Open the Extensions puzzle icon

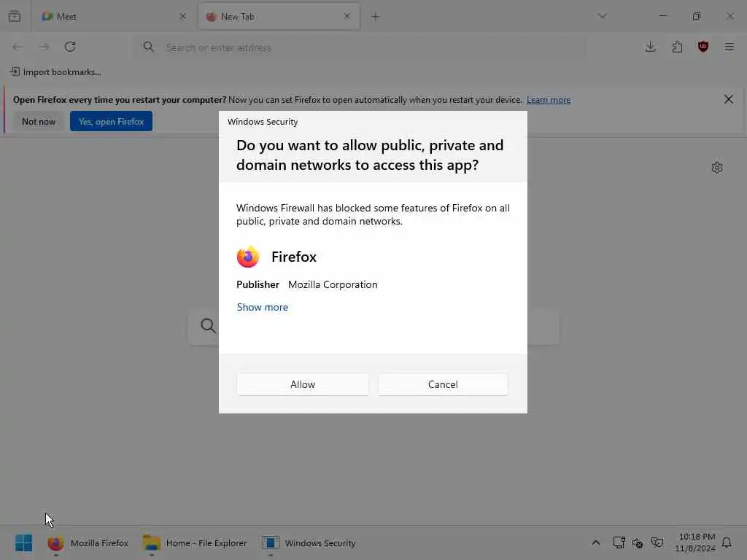click(677, 47)
